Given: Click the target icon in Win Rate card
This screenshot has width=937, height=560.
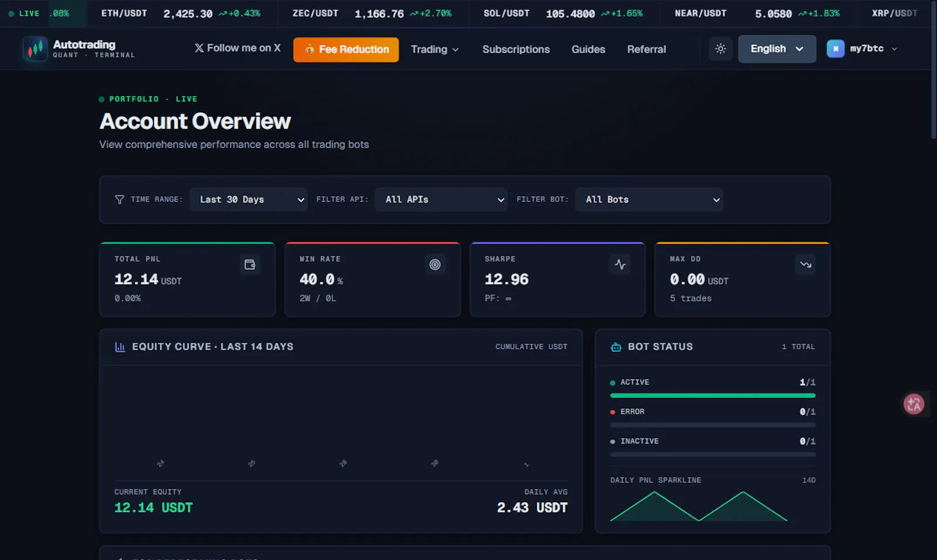Looking at the screenshot, I should tap(435, 264).
